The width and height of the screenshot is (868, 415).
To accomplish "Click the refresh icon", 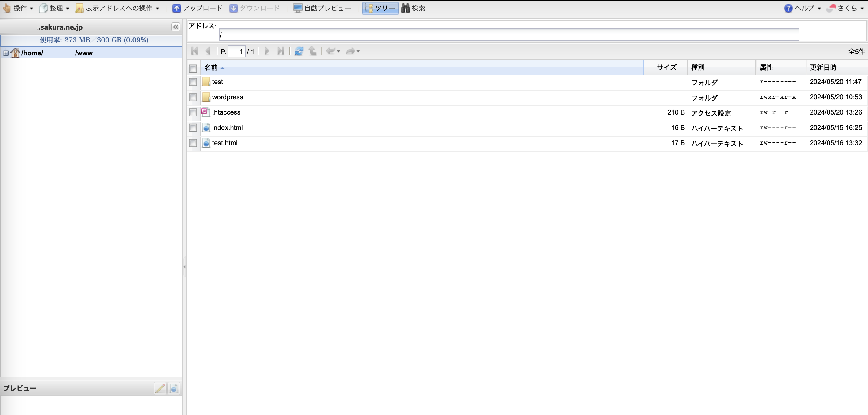I will [299, 51].
